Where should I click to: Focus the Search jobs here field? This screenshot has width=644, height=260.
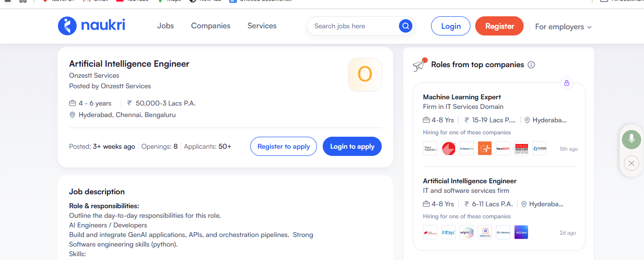point(352,26)
